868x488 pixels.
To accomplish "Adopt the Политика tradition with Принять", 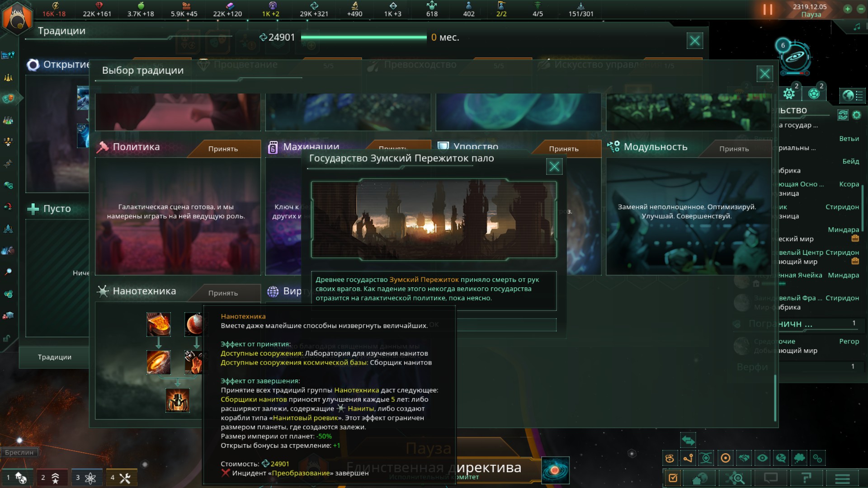I will pyautogui.click(x=223, y=149).
